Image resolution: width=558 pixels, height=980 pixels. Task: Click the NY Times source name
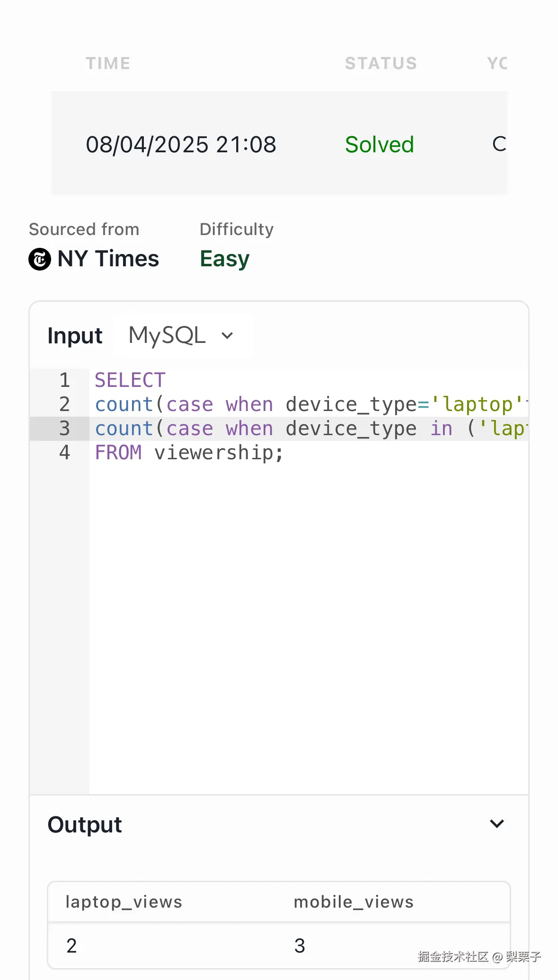pyautogui.click(x=108, y=259)
